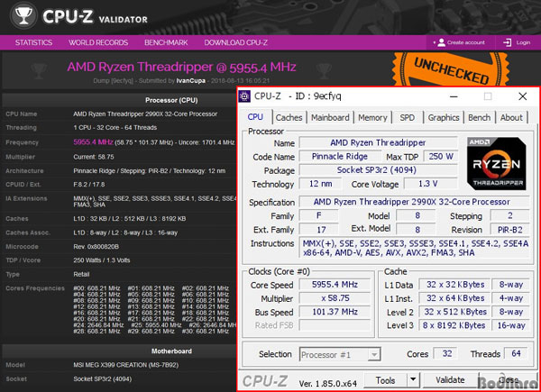Click the Ext. Family 17 value
The height and width of the screenshot is (392, 541).
(x=318, y=230)
